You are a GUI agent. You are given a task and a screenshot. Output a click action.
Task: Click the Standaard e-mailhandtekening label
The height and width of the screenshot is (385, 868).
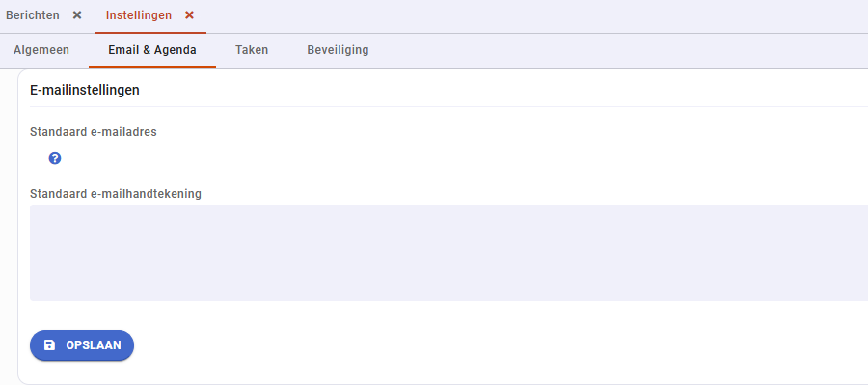coord(115,194)
